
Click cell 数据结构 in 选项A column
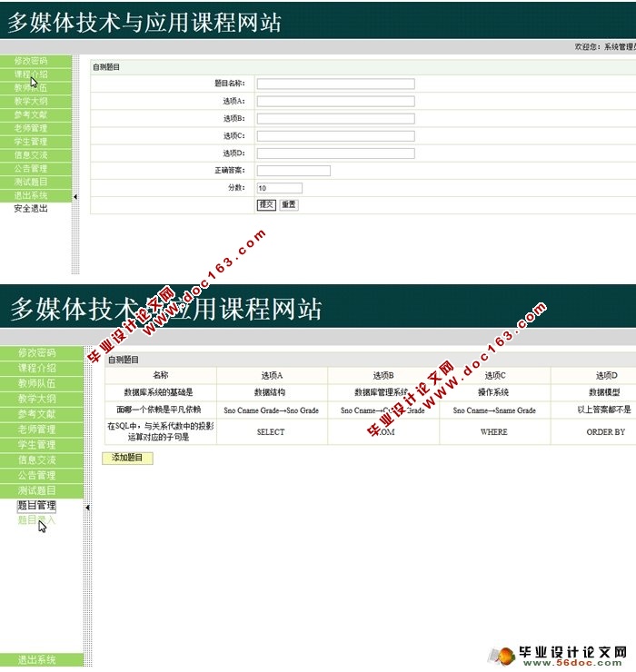click(270, 392)
